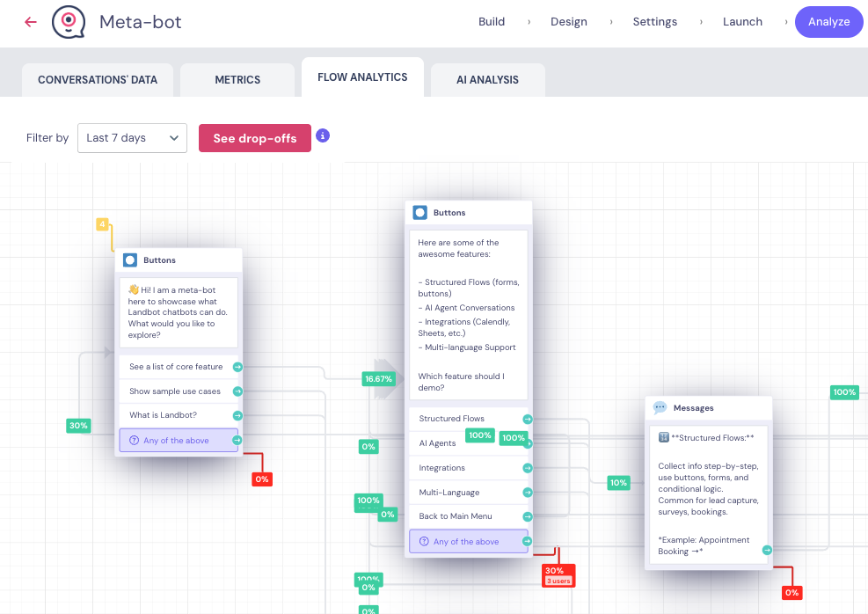868x614 pixels.
Task: Select the Flow Analytics tab
Action: click(362, 77)
